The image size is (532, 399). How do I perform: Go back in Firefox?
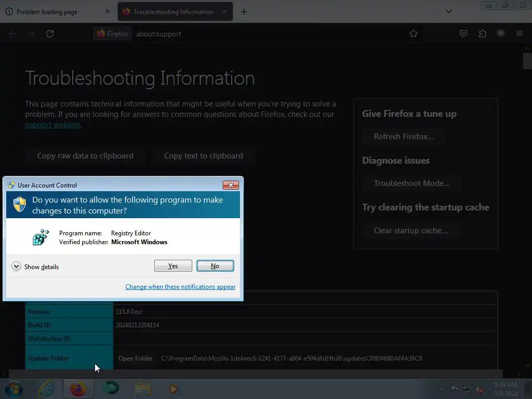12,34
